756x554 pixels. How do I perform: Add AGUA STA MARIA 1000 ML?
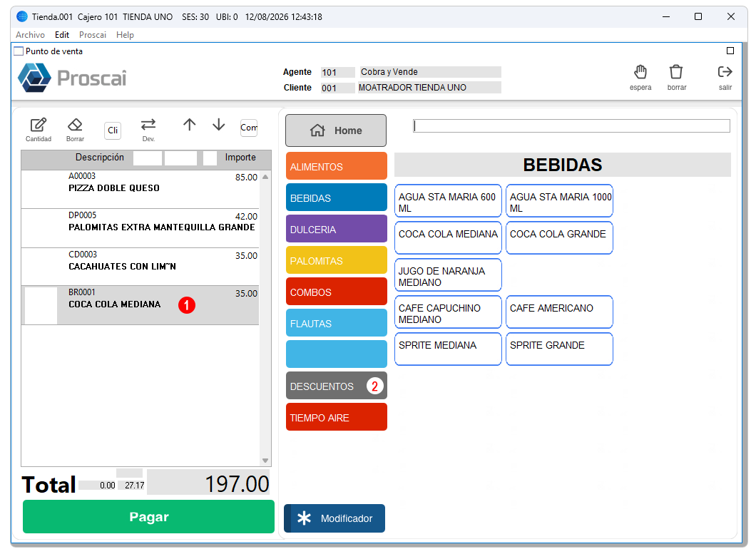tap(559, 200)
